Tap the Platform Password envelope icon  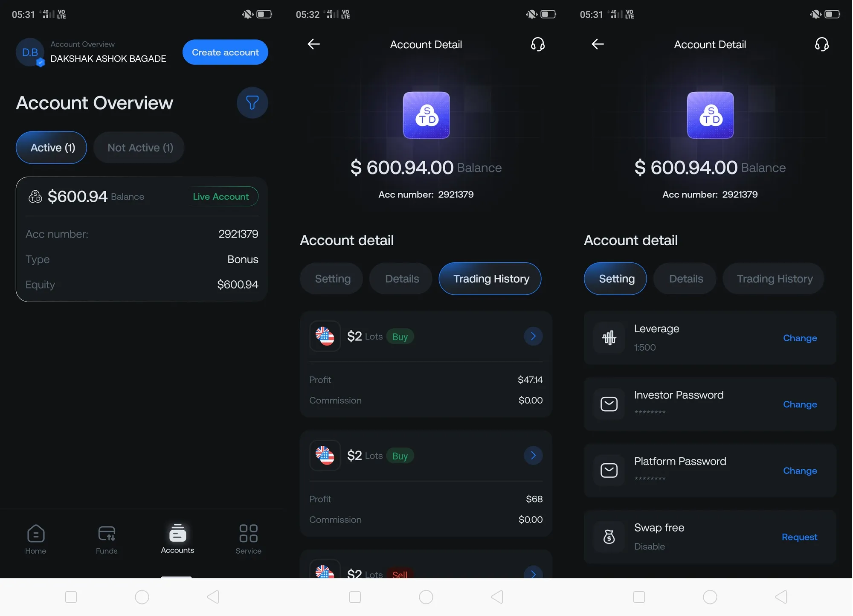tap(609, 471)
